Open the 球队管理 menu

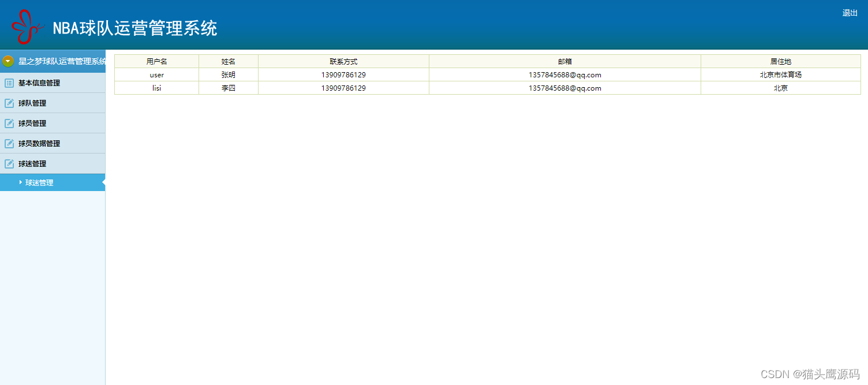click(x=53, y=103)
